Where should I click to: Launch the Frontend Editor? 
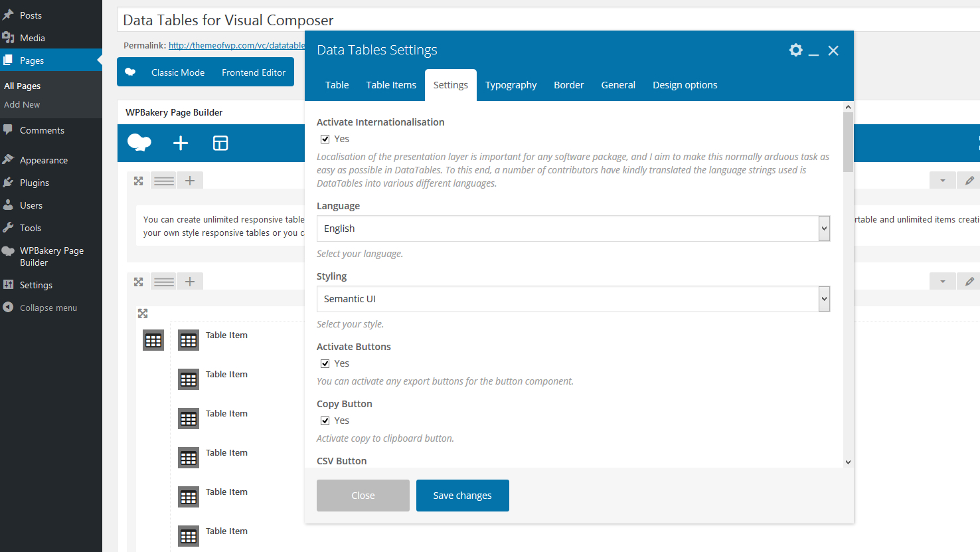pos(254,72)
